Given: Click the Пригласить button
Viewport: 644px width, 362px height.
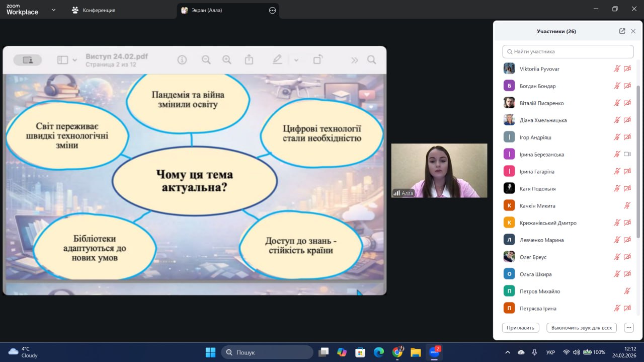Looking at the screenshot, I should click(520, 327).
